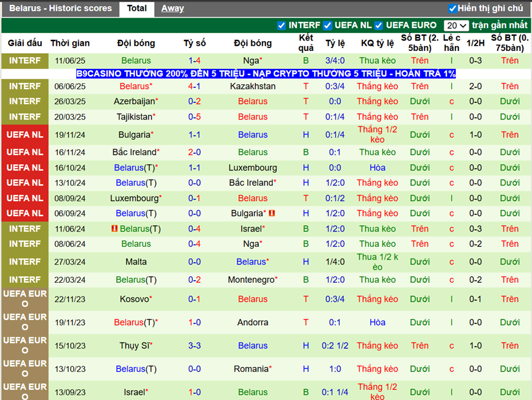Uncheck the INTERF filter checkbox
Screen dimensions: 532x400
[x=281, y=25]
